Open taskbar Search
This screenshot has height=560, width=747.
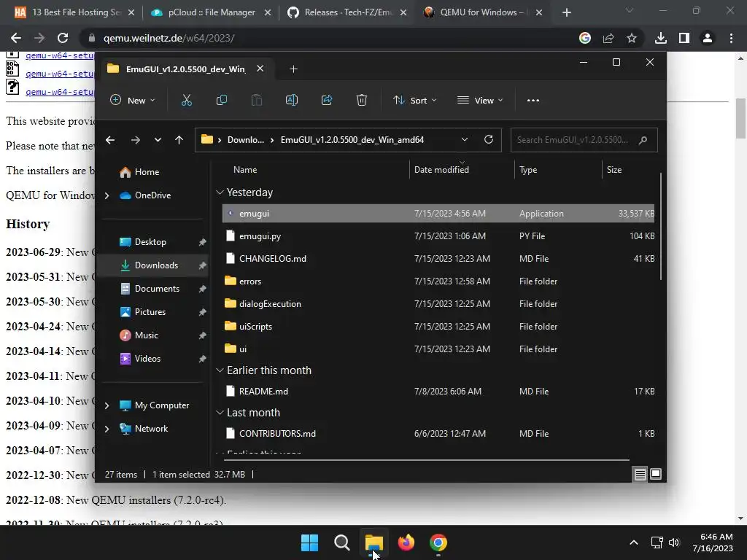point(341,542)
